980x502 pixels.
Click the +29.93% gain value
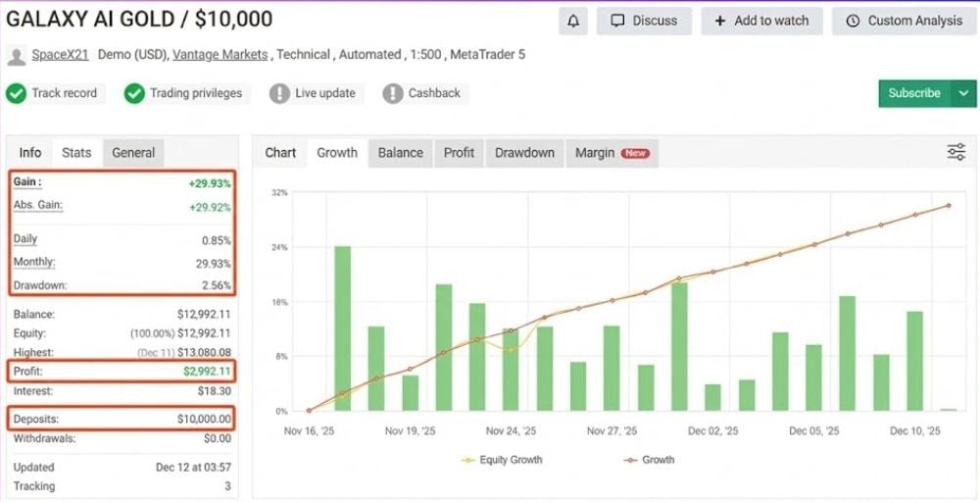tap(210, 183)
